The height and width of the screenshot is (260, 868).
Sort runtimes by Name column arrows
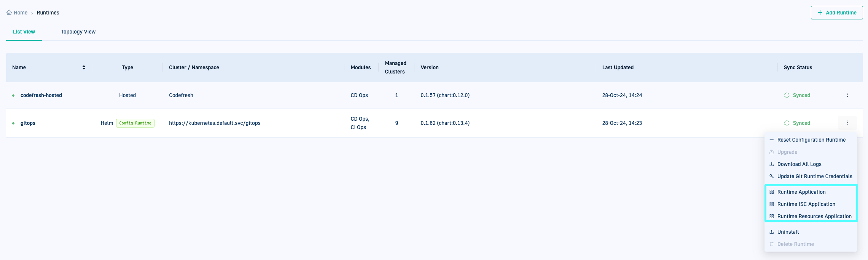(x=84, y=67)
